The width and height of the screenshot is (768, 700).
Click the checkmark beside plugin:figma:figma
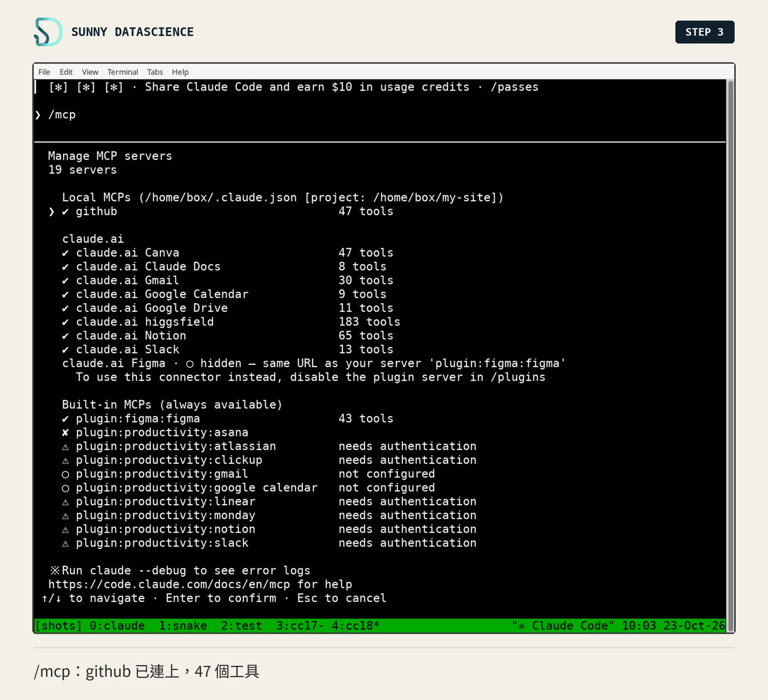[65, 419]
